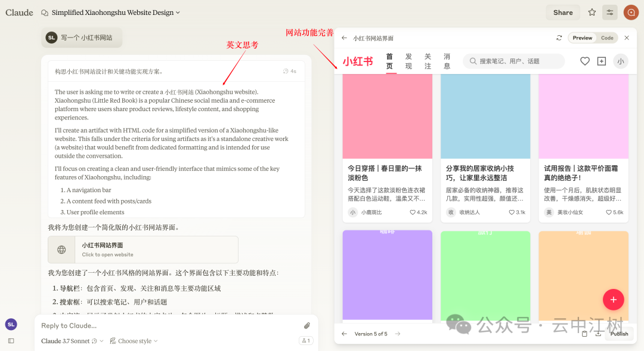Refresh the artifact preview
The width and height of the screenshot is (644, 351).
[x=559, y=38]
